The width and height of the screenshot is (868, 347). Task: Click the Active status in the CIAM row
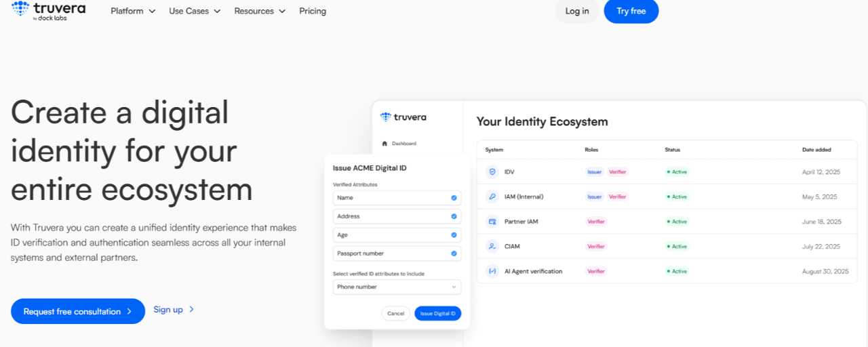click(x=677, y=246)
